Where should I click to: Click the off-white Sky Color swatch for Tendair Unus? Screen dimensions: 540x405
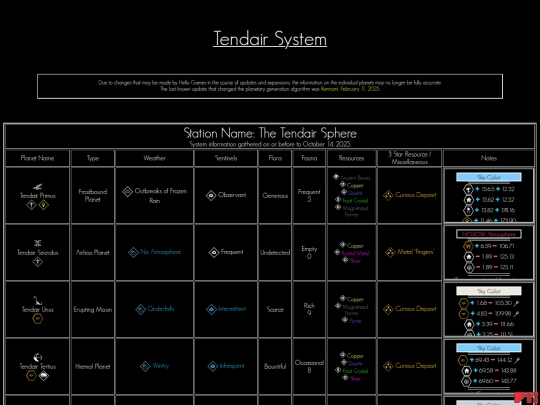pyautogui.click(x=489, y=291)
